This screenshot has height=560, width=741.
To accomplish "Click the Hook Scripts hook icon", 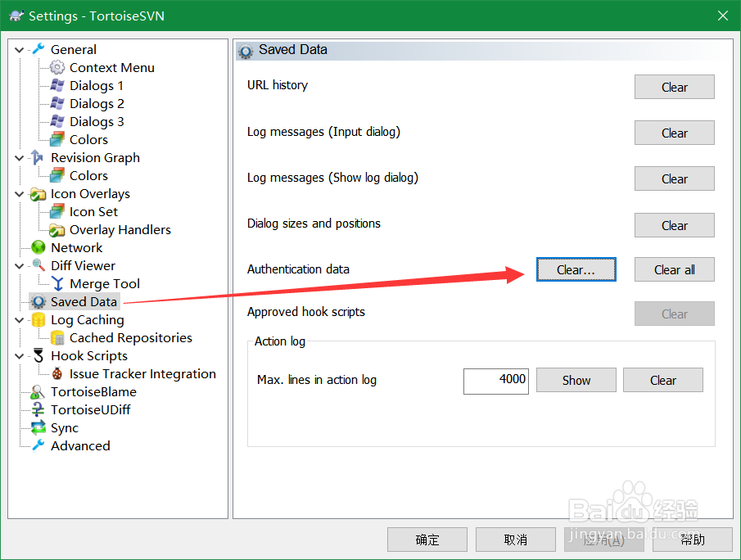I will [x=38, y=355].
